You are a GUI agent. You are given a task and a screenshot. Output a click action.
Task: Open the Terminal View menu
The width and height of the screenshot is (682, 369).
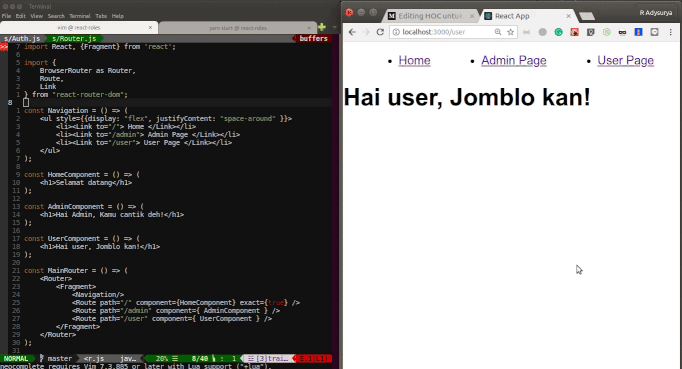click(37, 16)
